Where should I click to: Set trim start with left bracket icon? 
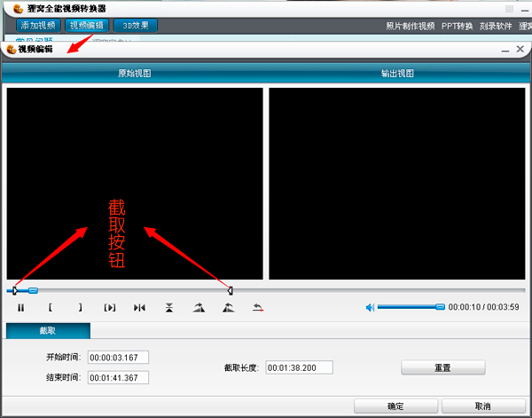(51, 308)
